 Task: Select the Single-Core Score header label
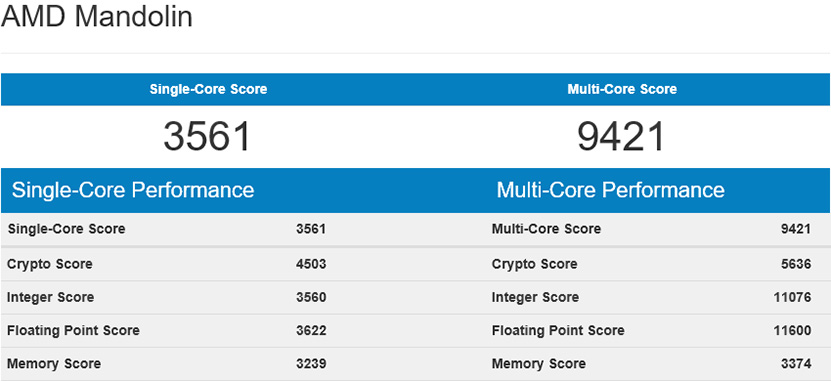tap(208, 89)
